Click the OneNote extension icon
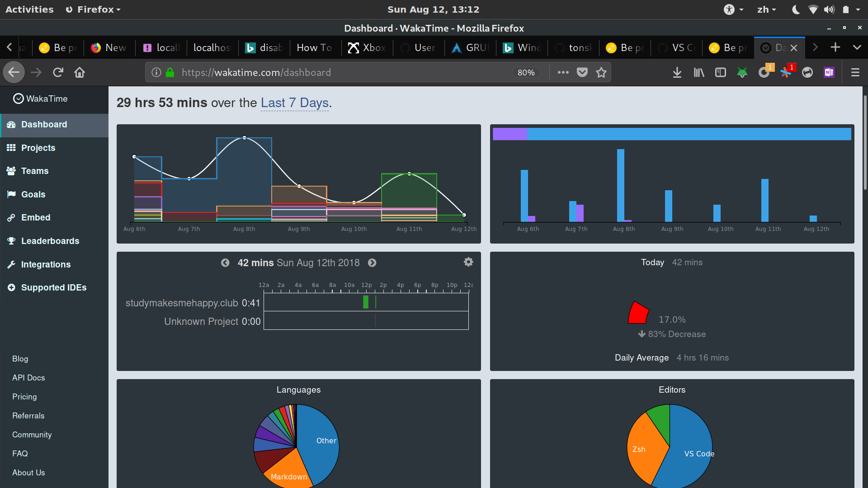868x488 pixels. tap(829, 72)
